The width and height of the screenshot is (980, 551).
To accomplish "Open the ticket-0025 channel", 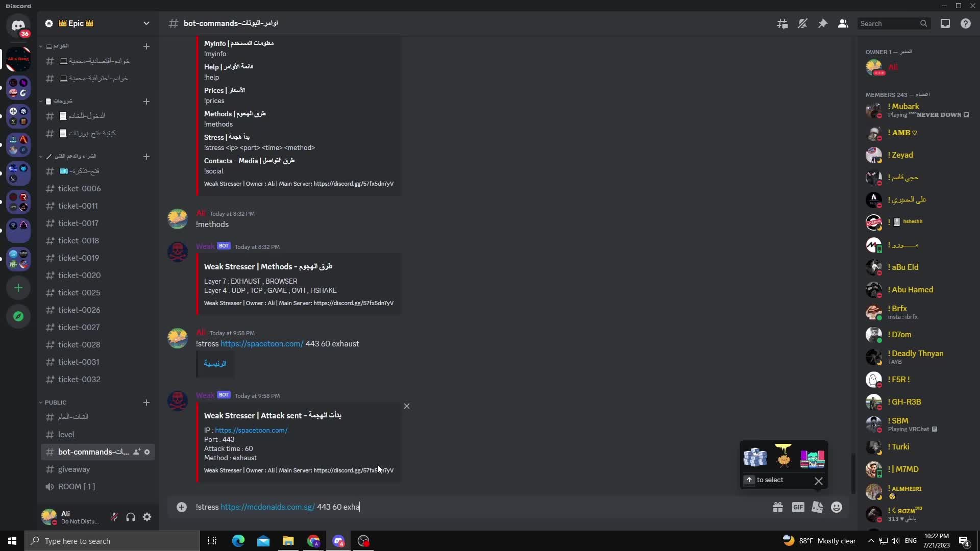I will pyautogui.click(x=79, y=293).
